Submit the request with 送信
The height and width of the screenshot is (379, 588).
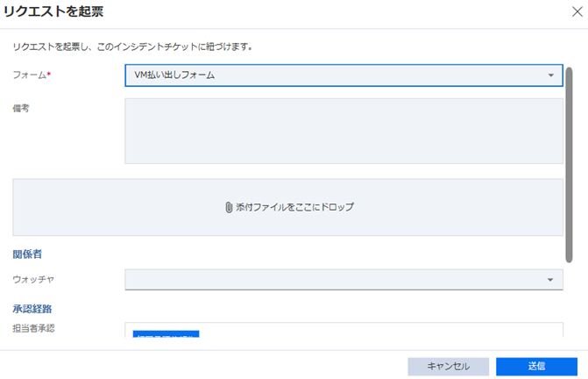(x=536, y=366)
